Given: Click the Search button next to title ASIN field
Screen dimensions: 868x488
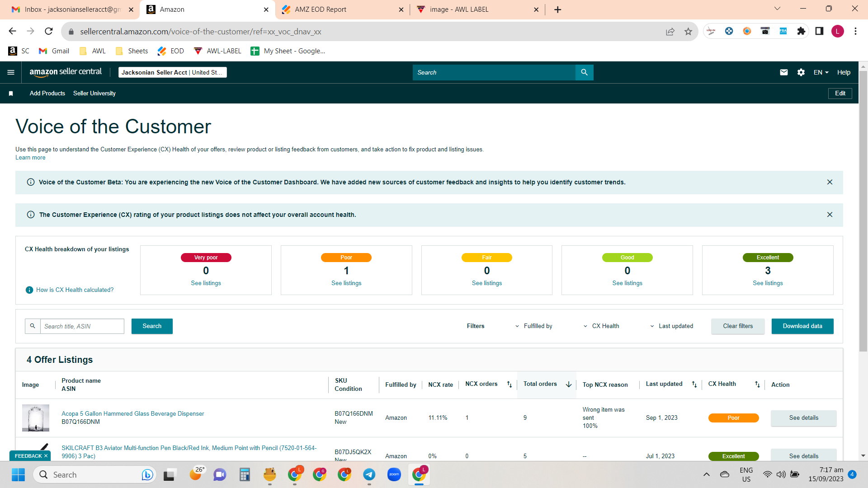Looking at the screenshot, I should (x=152, y=326).
